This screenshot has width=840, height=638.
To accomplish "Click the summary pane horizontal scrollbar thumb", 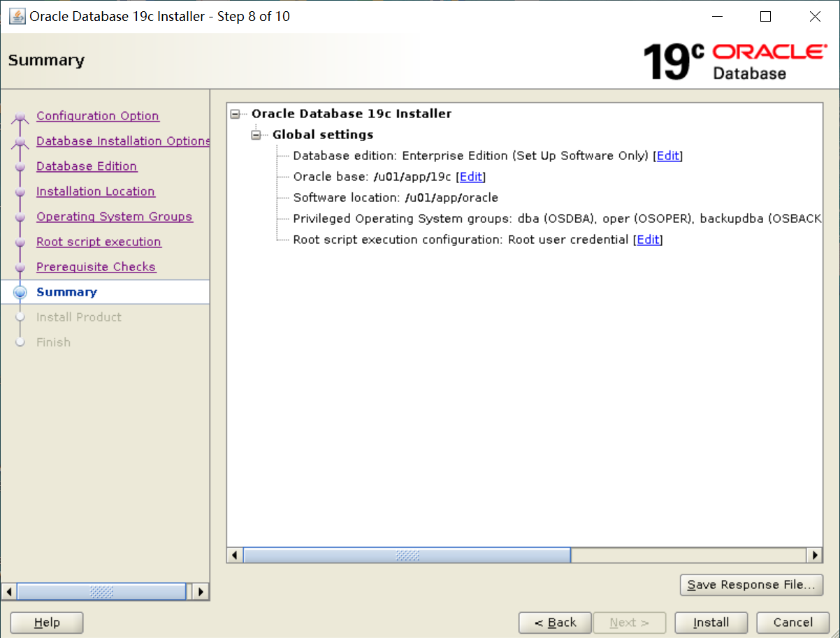I will [407, 555].
